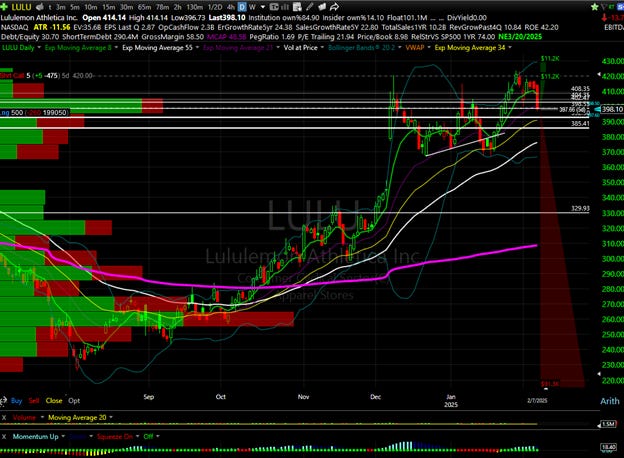Click the green plus add-chart icon

click(4, 7)
